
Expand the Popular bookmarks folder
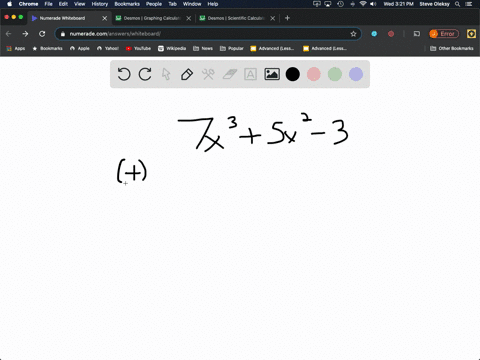[x=232, y=48]
